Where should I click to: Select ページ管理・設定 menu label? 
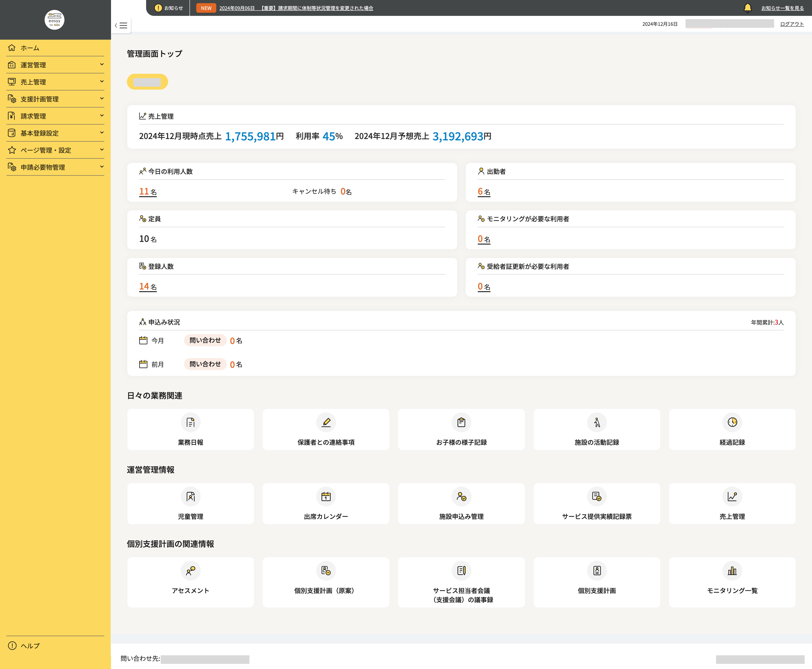46,150
